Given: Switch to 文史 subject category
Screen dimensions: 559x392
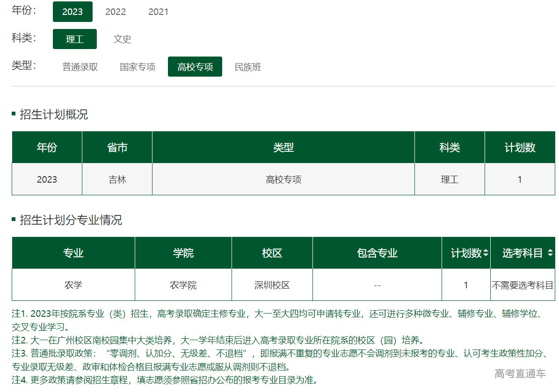Looking at the screenshot, I should coord(122,39).
